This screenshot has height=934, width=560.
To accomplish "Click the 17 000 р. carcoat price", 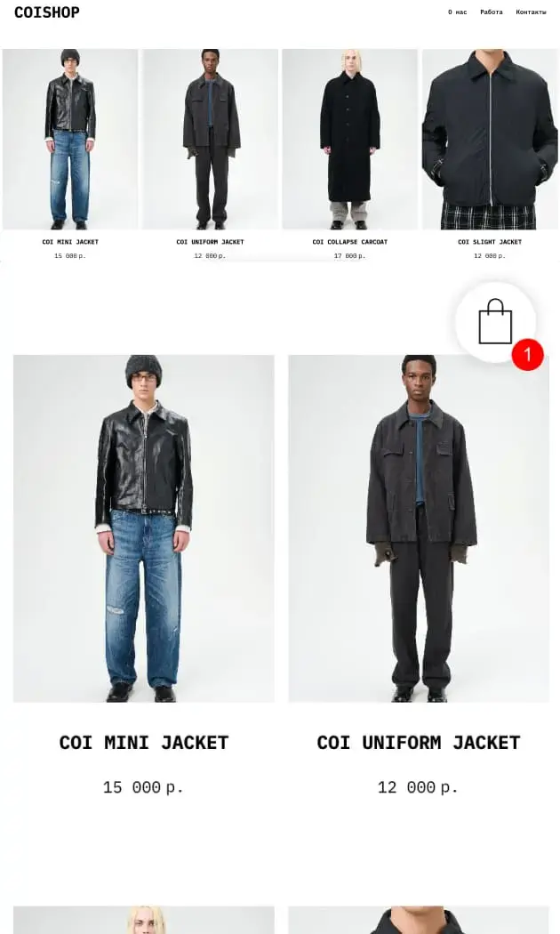I will click(350, 256).
